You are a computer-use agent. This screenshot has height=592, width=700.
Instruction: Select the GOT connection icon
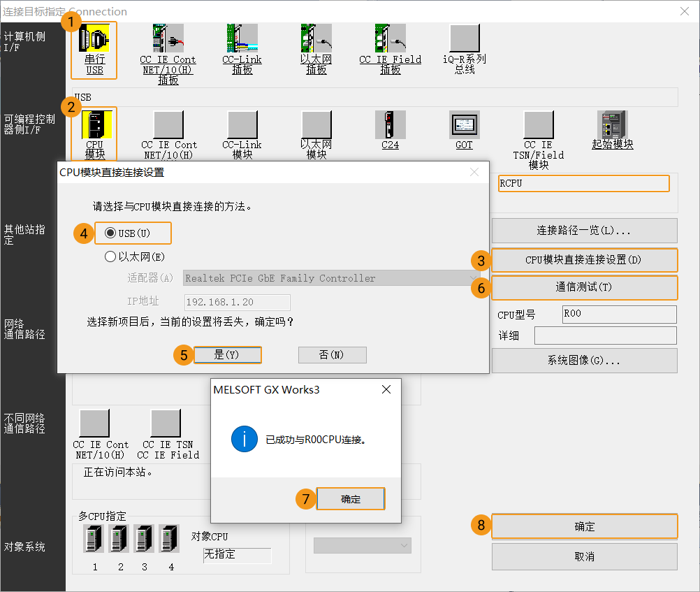[x=463, y=126]
